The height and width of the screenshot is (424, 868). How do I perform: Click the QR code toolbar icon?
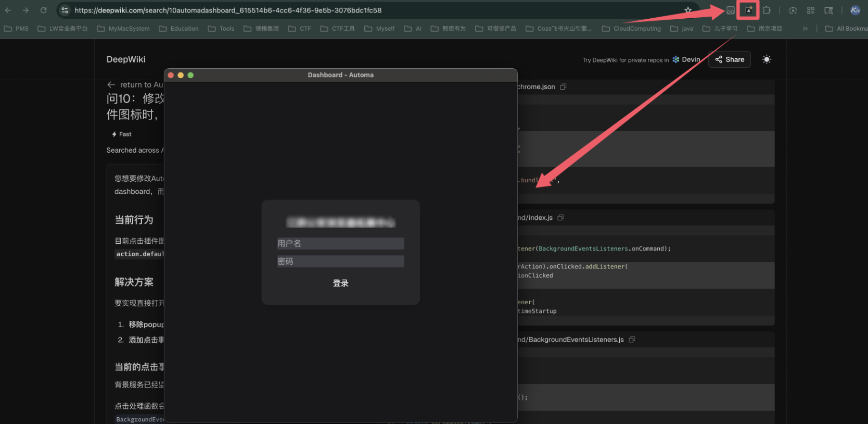click(x=811, y=10)
